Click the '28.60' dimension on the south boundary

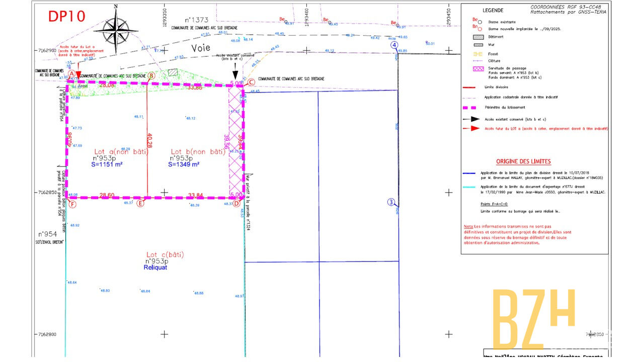coord(107,195)
